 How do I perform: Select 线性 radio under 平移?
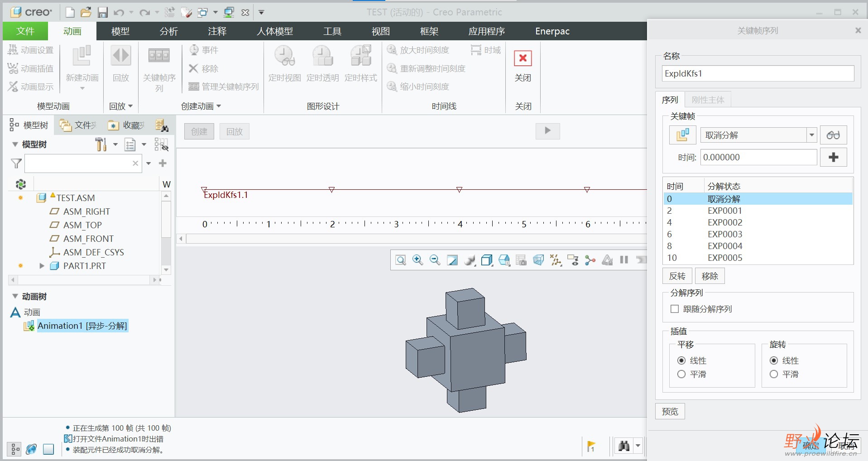tap(681, 360)
